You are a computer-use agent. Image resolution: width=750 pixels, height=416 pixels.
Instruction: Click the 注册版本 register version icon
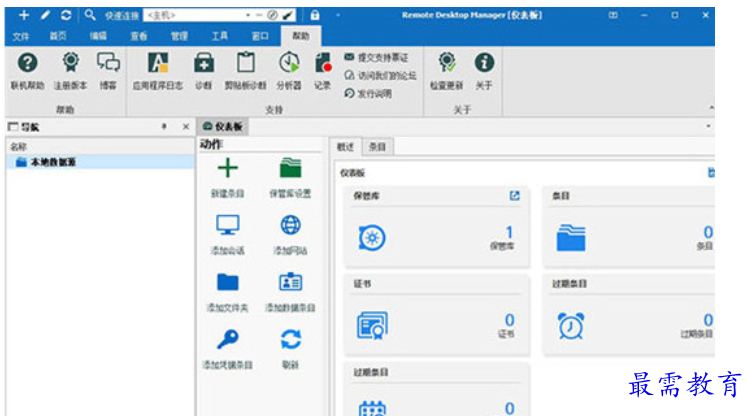click(x=70, y=63)
